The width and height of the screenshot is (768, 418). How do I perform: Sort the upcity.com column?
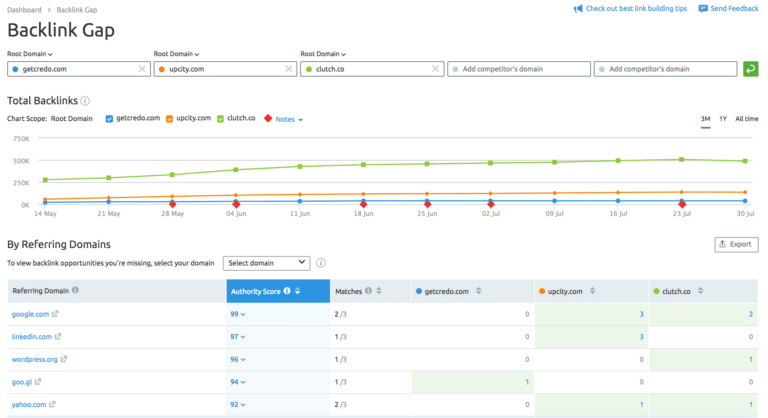tap(592, 291)
